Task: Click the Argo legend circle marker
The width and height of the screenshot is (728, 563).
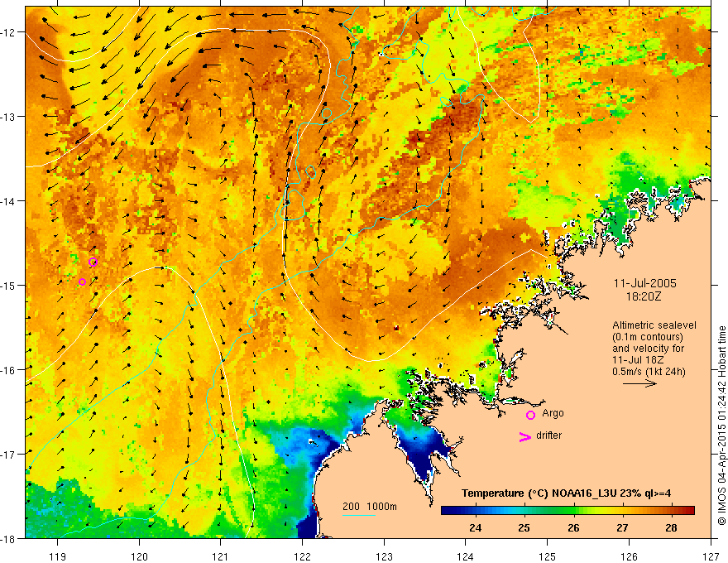Action: click(530, 415)
